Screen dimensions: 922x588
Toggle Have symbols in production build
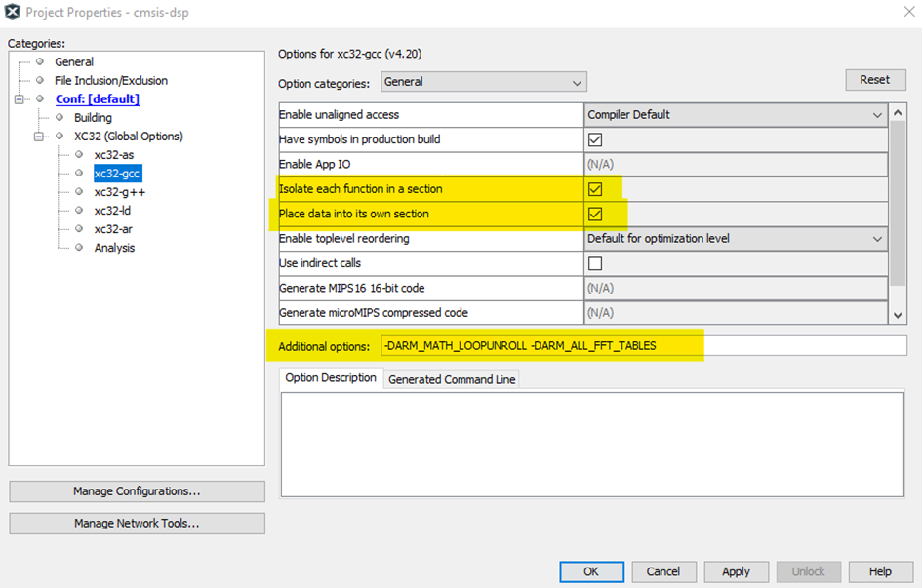(x=595, y=139)
